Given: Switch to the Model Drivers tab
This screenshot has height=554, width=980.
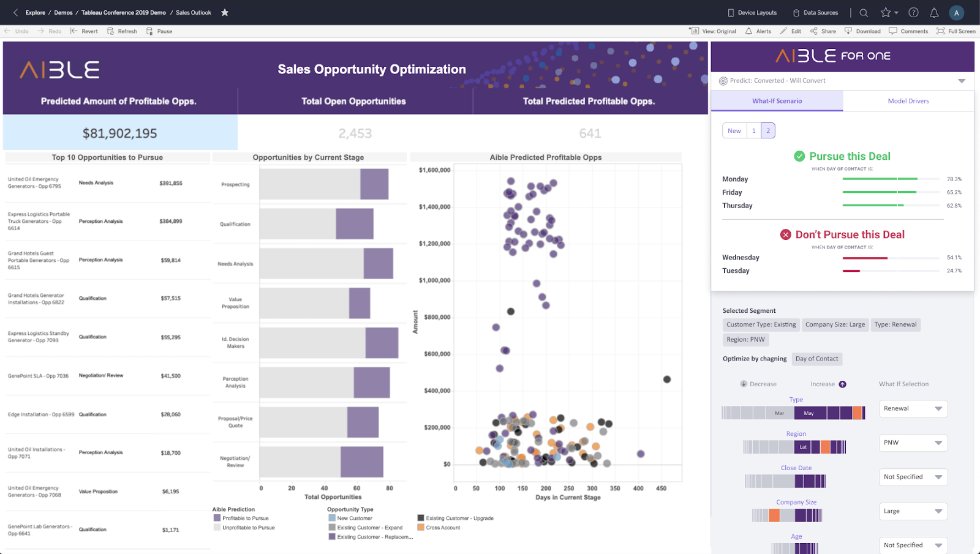Looking at the screenshot, I should point(908,101).
